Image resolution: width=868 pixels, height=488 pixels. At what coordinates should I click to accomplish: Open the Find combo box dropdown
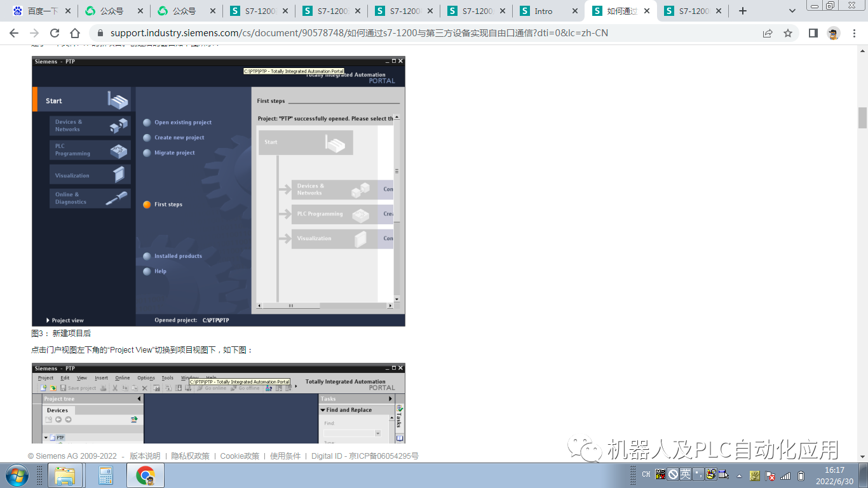(x=378, y=433)
